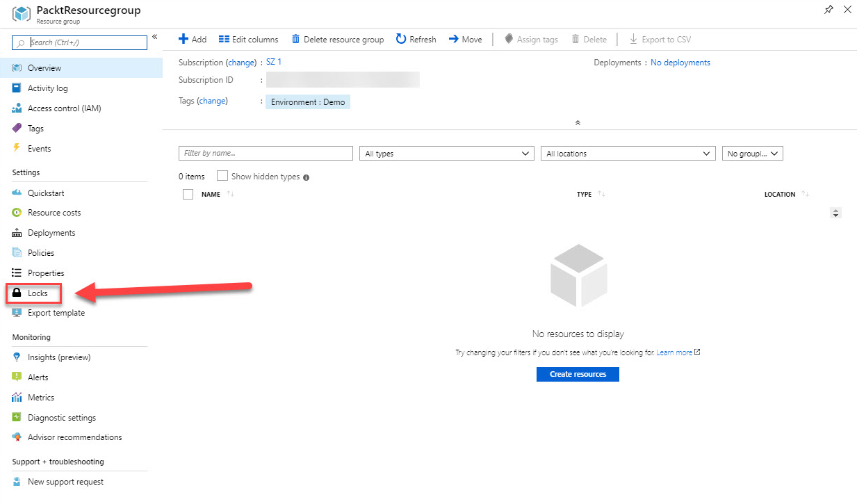Open the No grouping dropdown
857x504 pixels.
(753, 154)
